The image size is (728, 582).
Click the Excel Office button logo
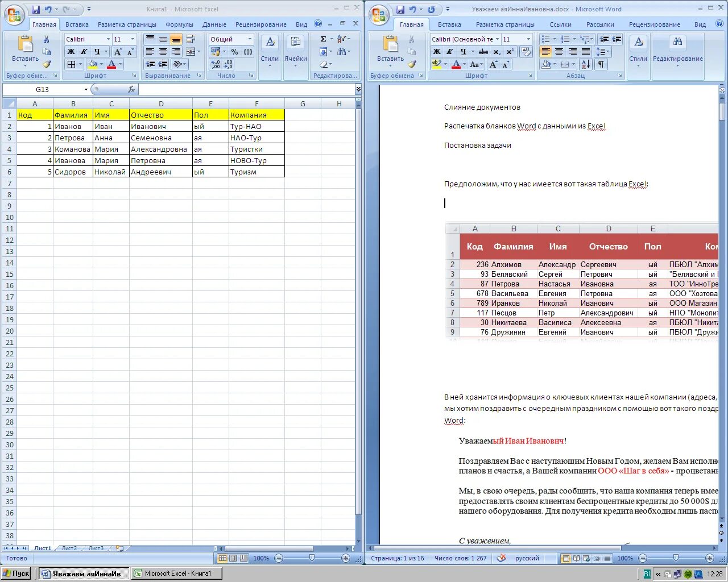[x=14, y=15]
